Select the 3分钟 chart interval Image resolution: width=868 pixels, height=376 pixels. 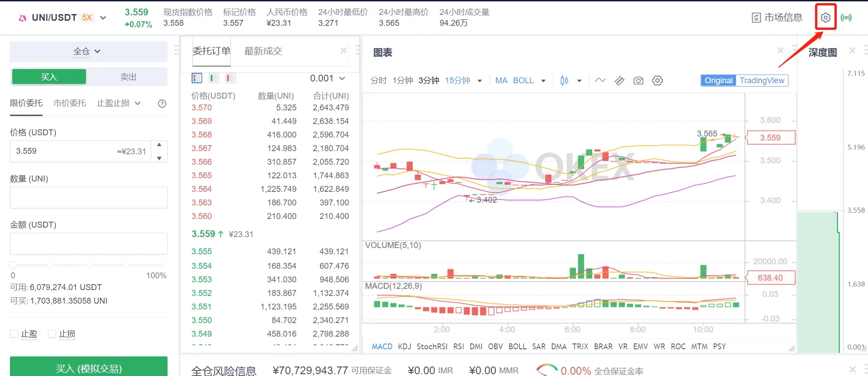click(429, 81)
